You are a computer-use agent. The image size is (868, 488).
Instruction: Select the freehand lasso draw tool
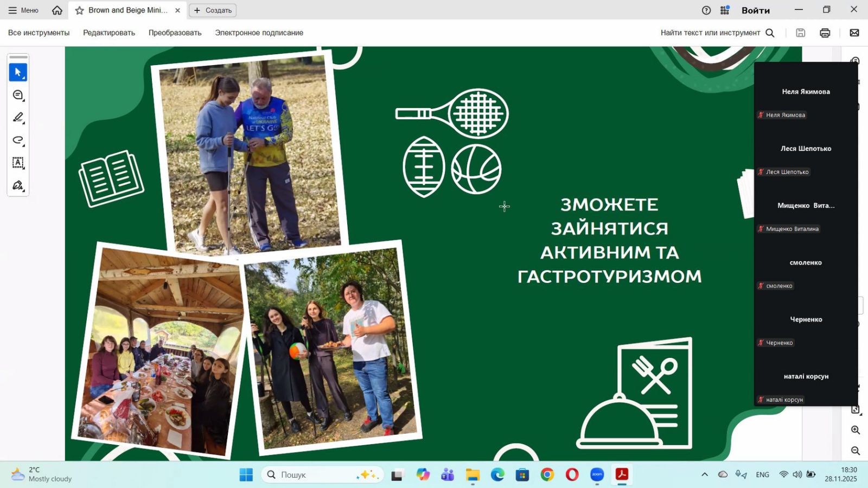coord(18,140)
